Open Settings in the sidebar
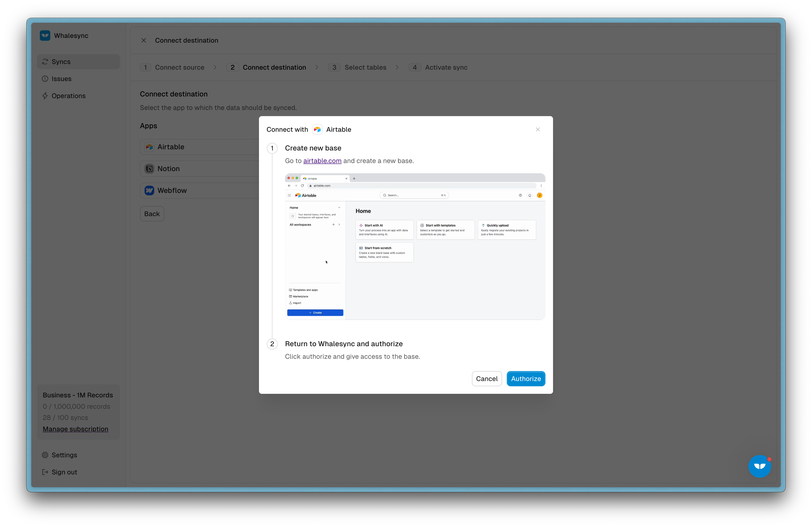This screenshot has height=527, width=812. [x=78, y=455]
